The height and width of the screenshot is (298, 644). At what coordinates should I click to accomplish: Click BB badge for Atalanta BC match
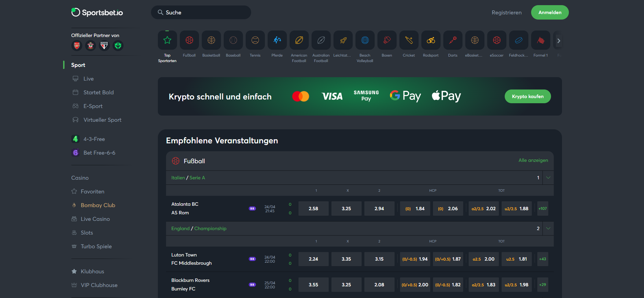click(x=252, y=208)
